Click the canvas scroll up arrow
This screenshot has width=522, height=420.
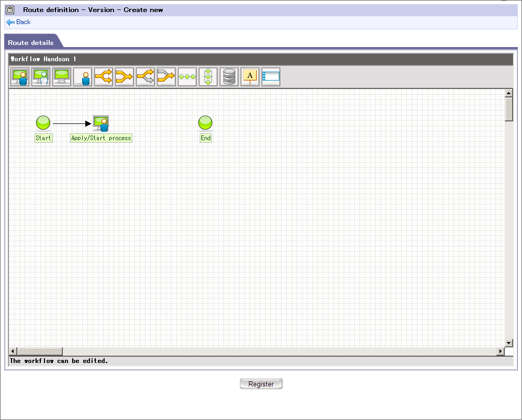(509, 93)
